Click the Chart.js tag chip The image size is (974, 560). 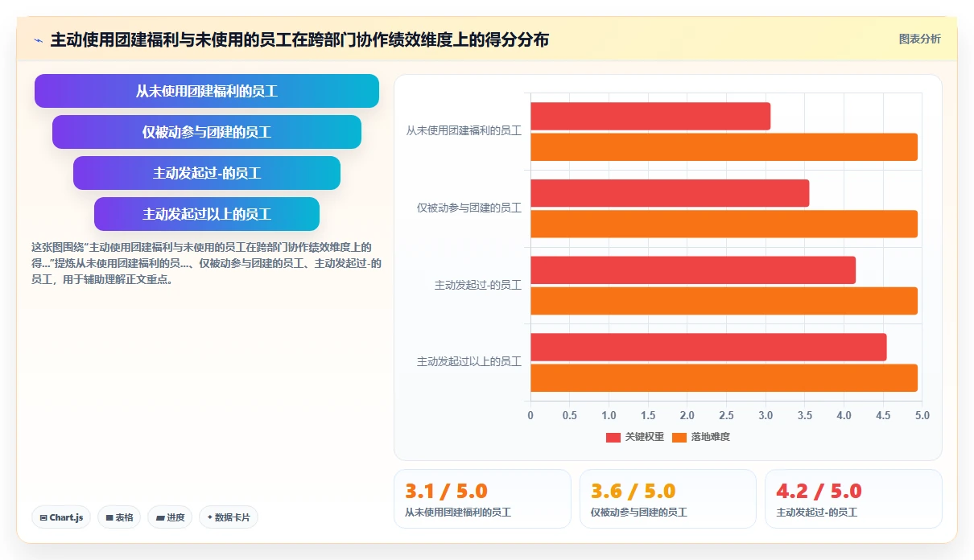click(x=61, y=517)
